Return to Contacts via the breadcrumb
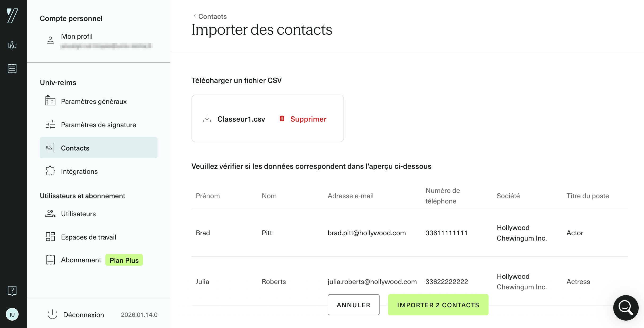The image size is (644, 328). click(212, 16)
